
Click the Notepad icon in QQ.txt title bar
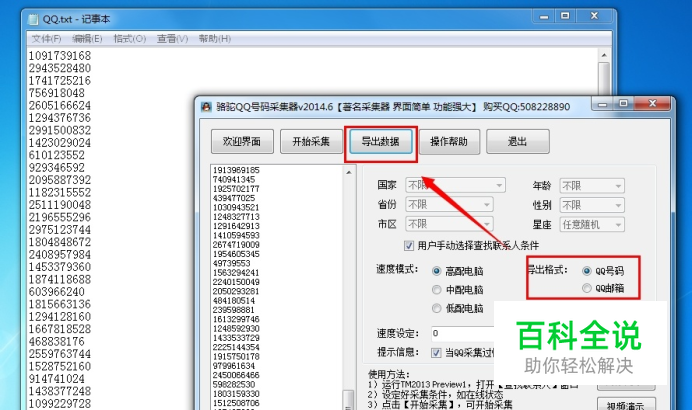pos(33,19)
